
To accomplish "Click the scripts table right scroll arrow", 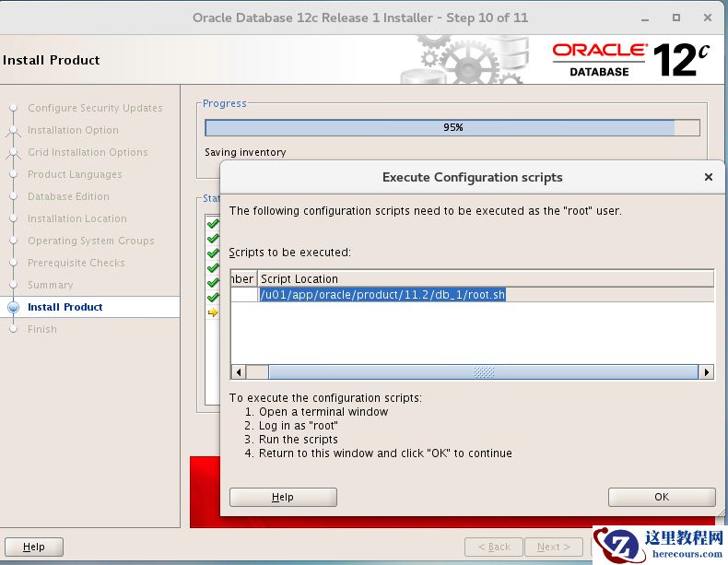I will [x=707, y=371].
